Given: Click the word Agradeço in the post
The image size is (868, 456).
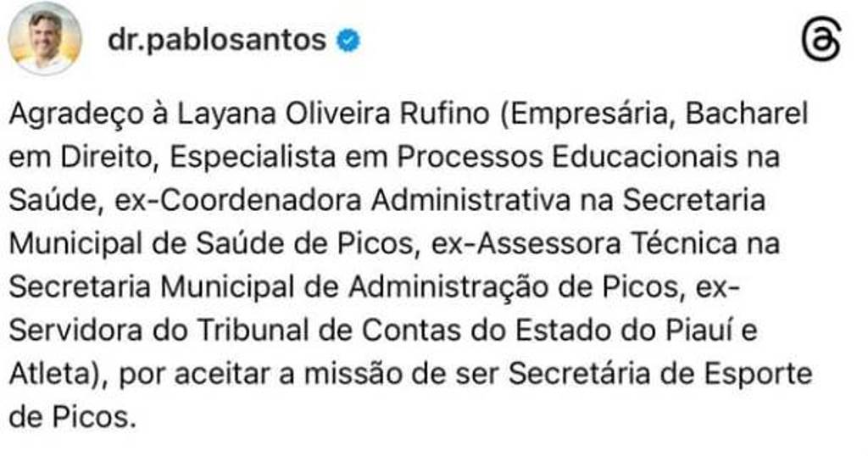Looking at the screenshot, I should coord(75,114).
